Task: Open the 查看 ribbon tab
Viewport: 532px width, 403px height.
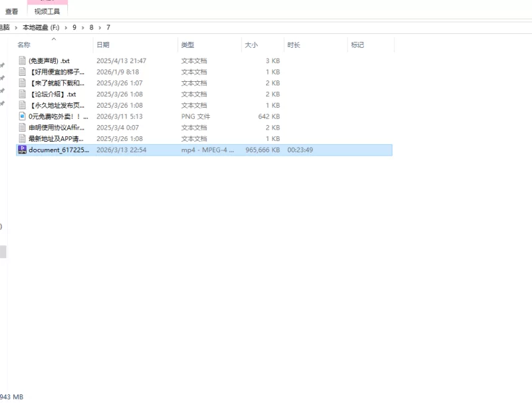Action: click(x=12, y=11)
